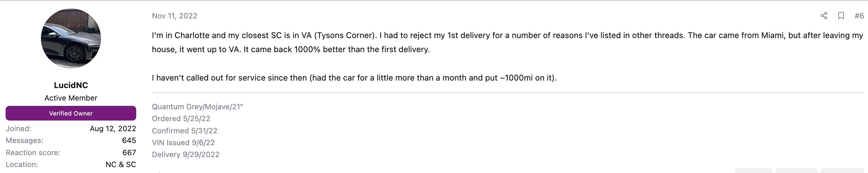Select the Delivery 9/29/2022 signature line
Screen dimensions: 868x173
185,155
